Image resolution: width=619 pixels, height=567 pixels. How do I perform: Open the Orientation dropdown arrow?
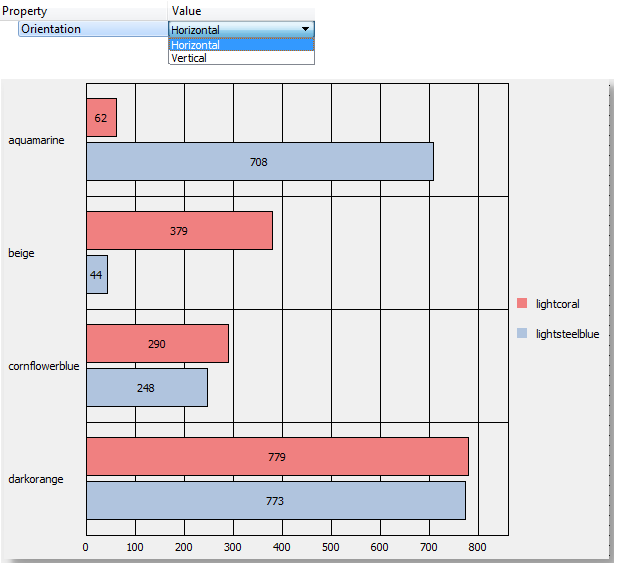[305, 30]
